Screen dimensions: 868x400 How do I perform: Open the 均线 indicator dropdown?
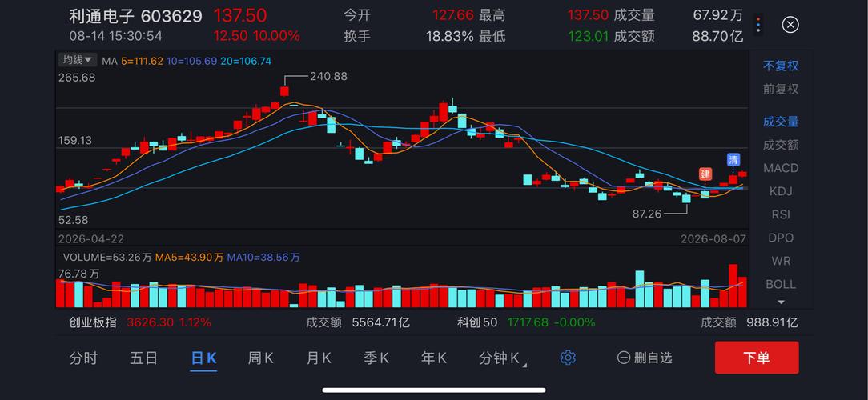click(x=78, y=60)
